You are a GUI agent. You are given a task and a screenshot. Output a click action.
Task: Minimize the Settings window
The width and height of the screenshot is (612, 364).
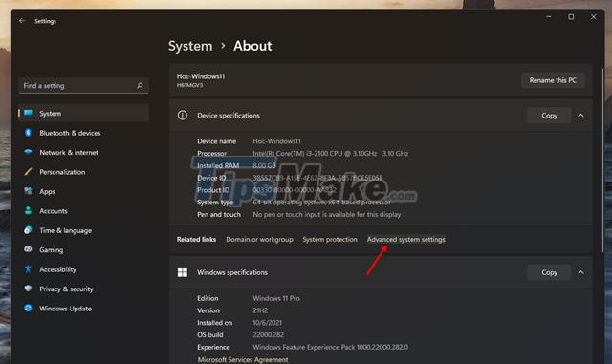pyautogui.click(x=548, y=17)
